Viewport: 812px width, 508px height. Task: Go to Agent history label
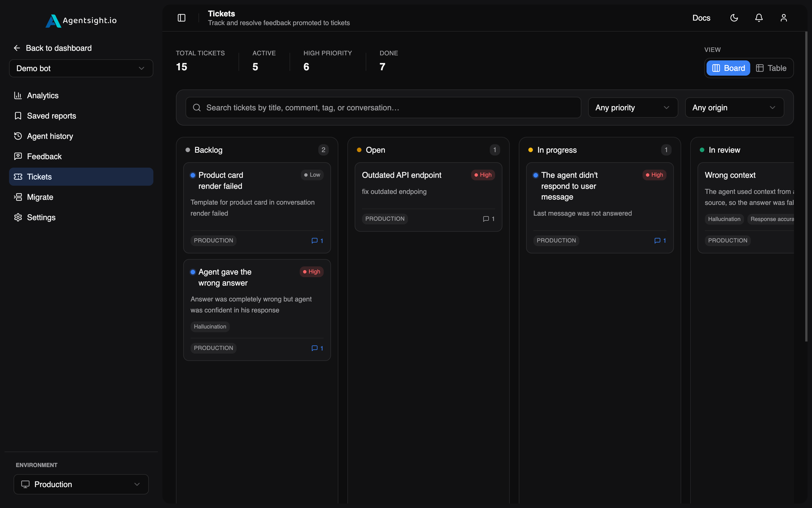pyautogui.click(x=50, y=136)
